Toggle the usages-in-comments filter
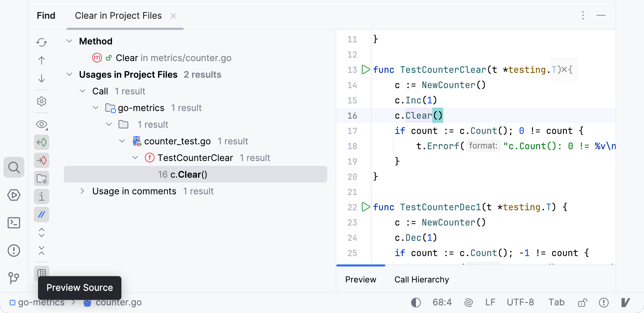 (42, 214)
